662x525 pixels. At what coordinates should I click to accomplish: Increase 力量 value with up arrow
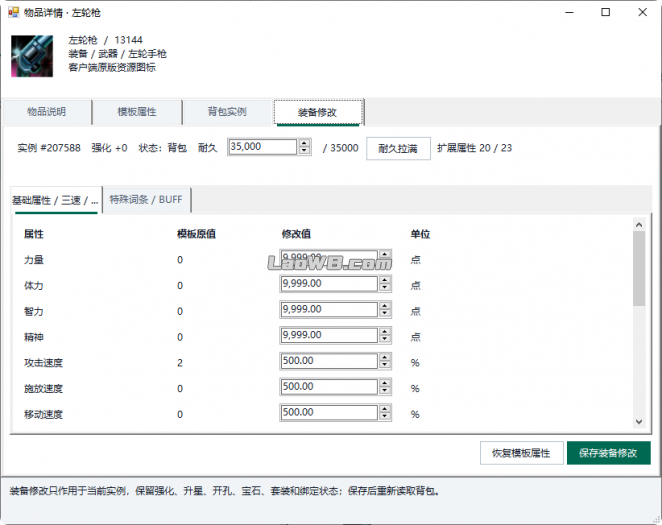point(385,254)
